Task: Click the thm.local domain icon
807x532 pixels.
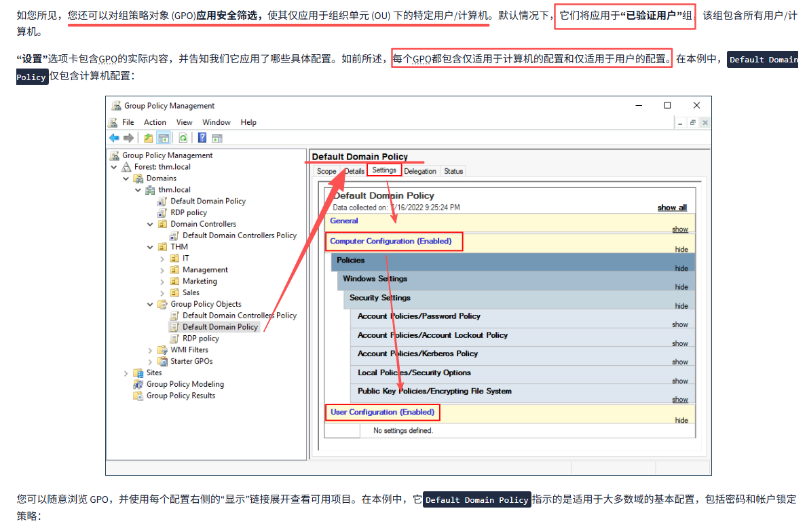Action: 150,190
